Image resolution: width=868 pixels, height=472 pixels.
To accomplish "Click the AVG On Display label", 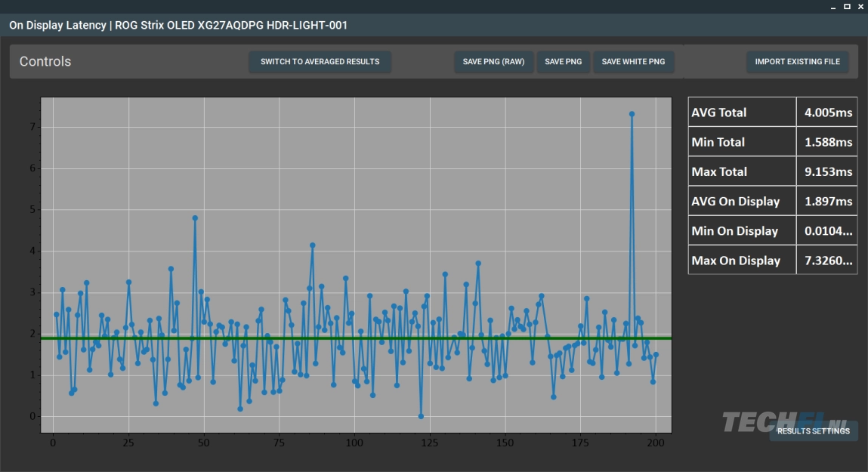I will (736, 202).
